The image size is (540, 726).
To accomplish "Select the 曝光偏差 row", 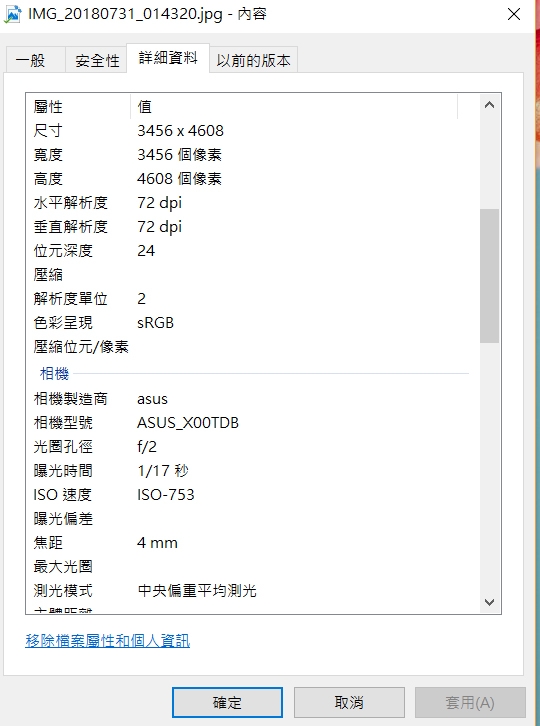I will pos(252,519).
